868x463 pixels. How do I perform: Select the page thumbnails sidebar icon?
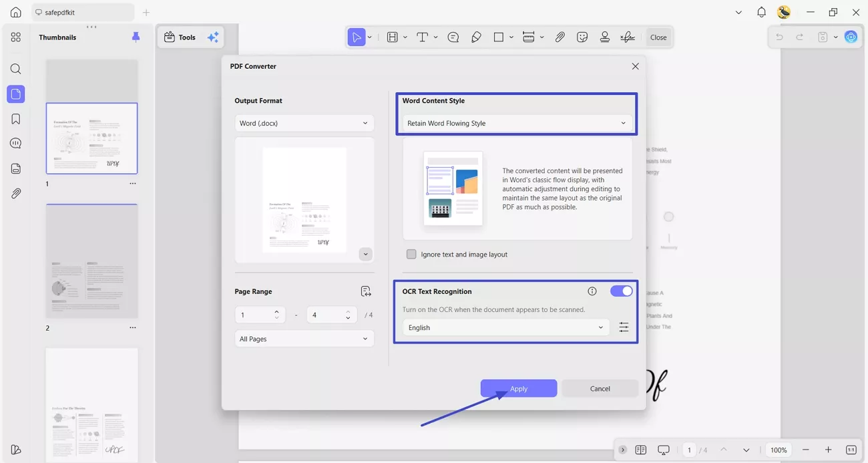(16, 94)
